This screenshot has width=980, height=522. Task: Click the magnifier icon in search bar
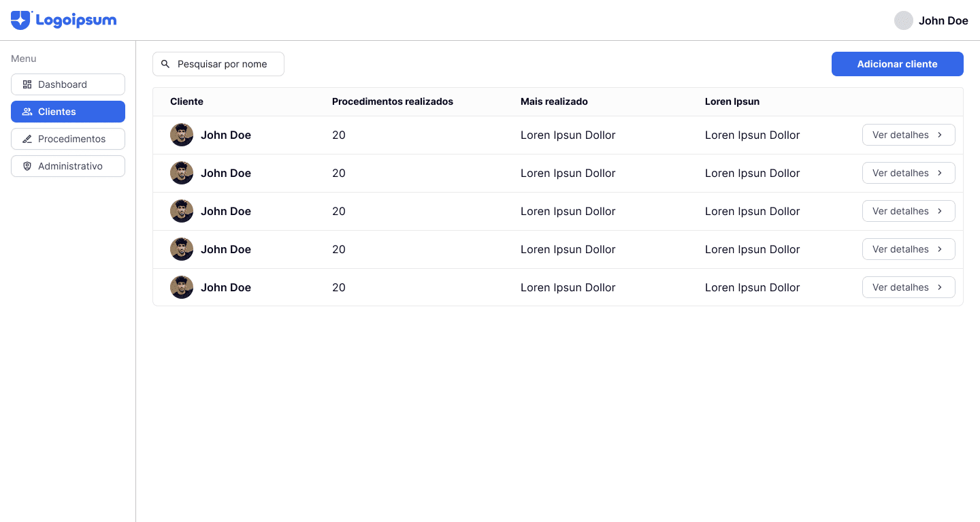point(165,63)
